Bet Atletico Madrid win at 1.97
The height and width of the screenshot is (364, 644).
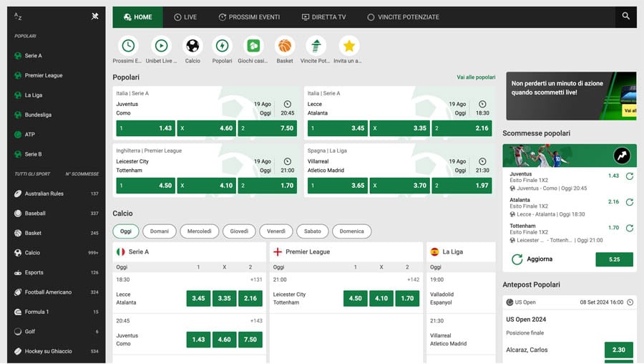462,186
